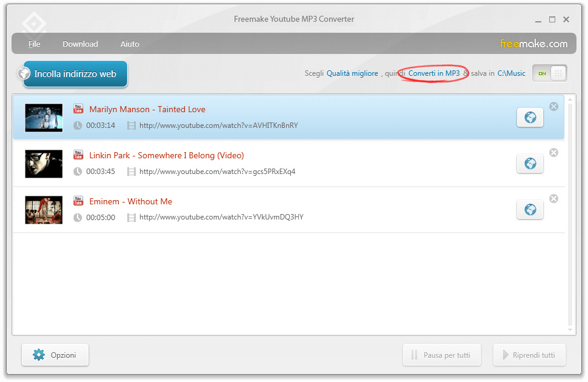Remove Marilyn Manson Tainted Love from list
588x382 pixels.
coord(553,107)
